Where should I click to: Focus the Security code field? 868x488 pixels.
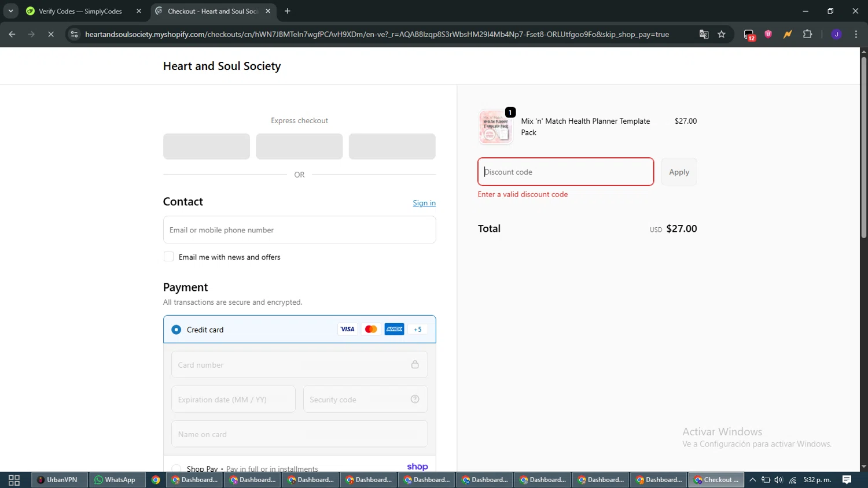click(365, 400)
